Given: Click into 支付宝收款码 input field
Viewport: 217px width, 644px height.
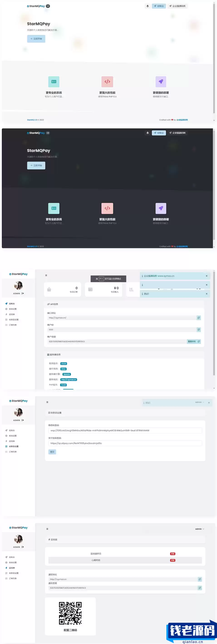Looking at the screenshot, I should pyautogui.click(x=125, y=443).
